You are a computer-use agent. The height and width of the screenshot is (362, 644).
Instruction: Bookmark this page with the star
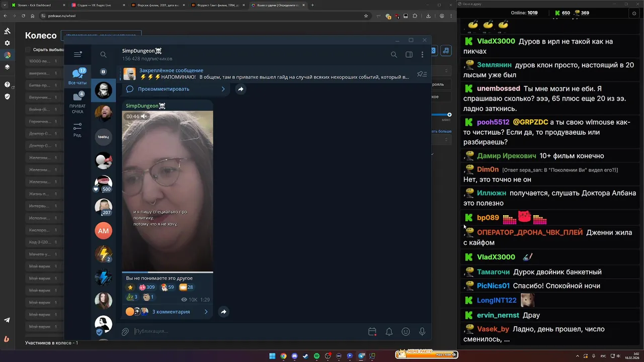pos(366,16)
